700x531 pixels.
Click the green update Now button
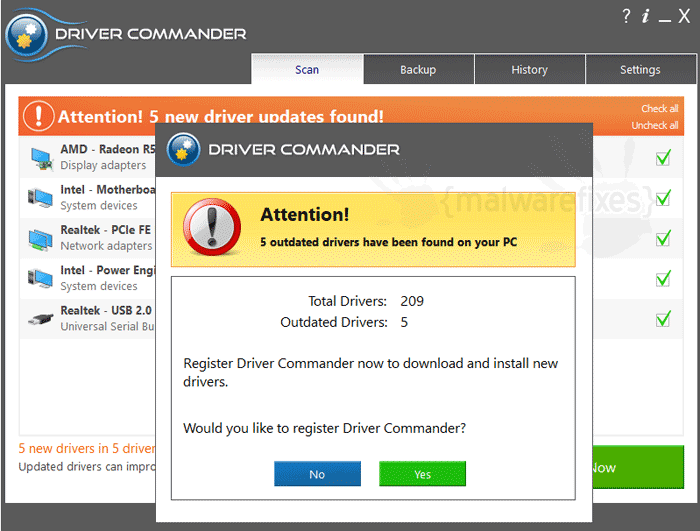[x=638, y=467]
